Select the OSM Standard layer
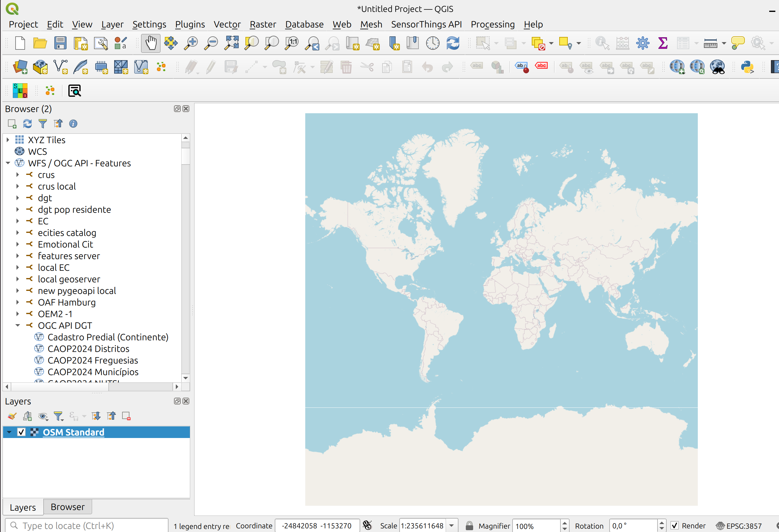The width and height of the screenshot is (779, 532). tap(96, 432)
